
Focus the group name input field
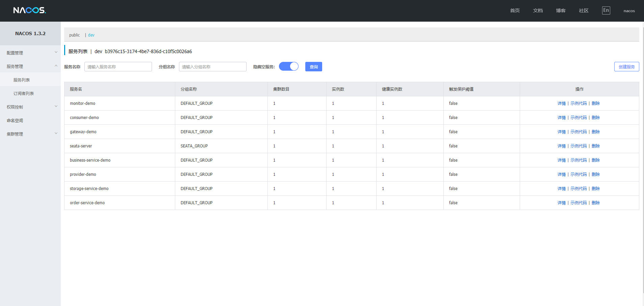click(212, 67)
